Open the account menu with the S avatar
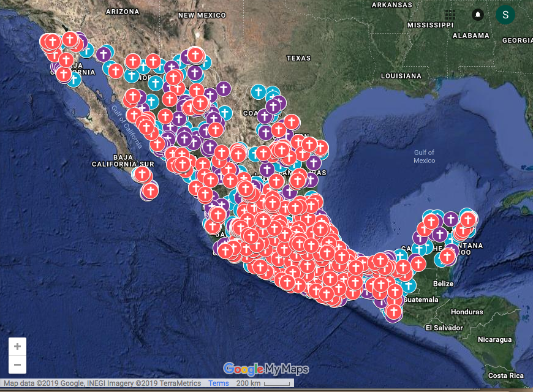Viewport: 533px width, 392px height. [505, 14]
